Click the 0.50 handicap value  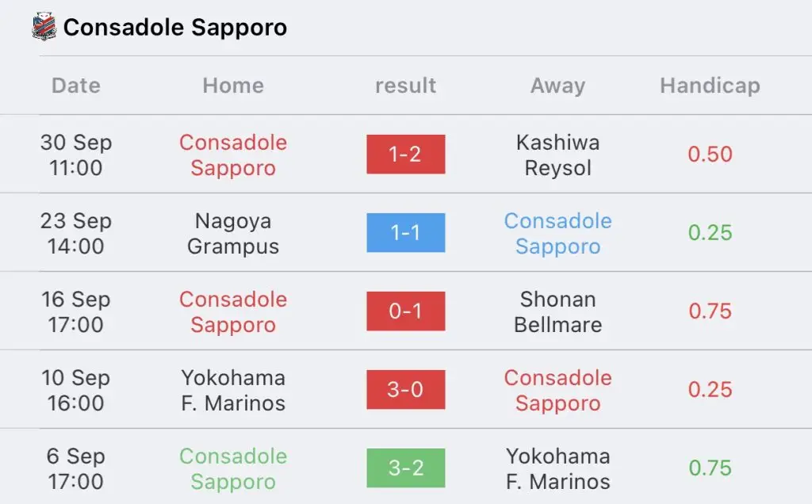point(710,155)
